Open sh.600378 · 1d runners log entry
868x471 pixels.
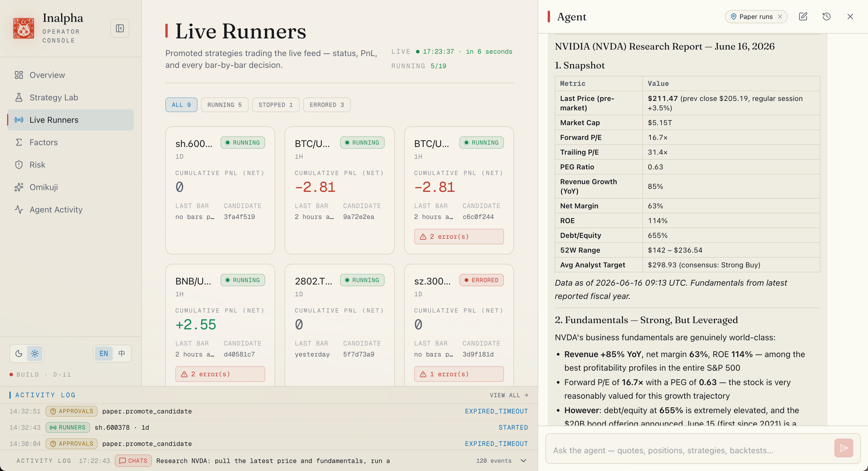pos(269,427)
